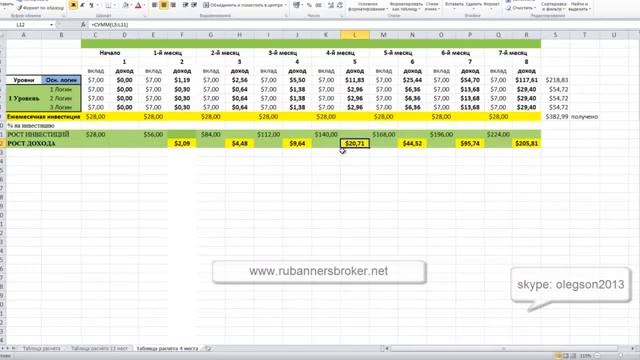The image size is (640, 360).
Task: Switch to the 'Таблица расчета' sheet tab
Action: 41,349
